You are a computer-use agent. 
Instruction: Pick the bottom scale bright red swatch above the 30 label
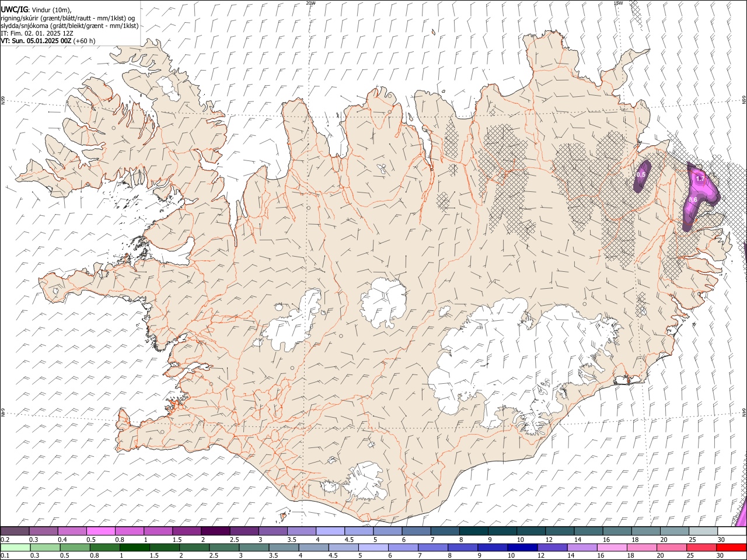pos(732,548)
